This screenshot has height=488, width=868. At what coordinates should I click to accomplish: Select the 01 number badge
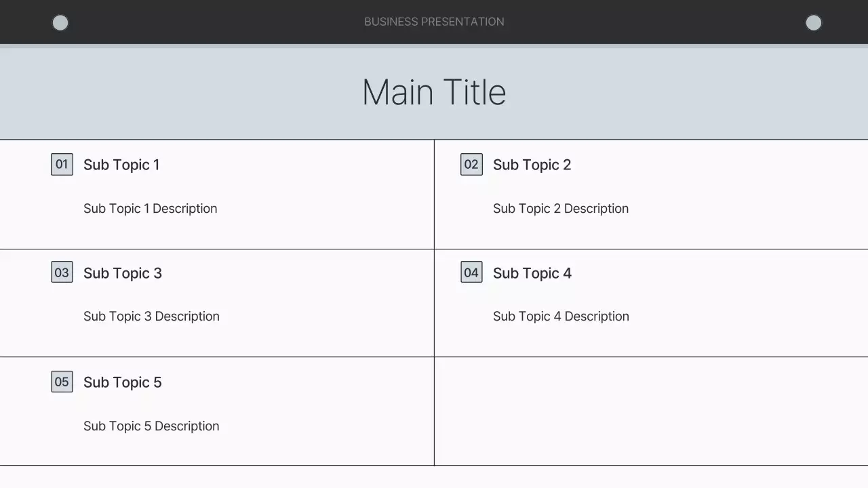tap(62, 164)
